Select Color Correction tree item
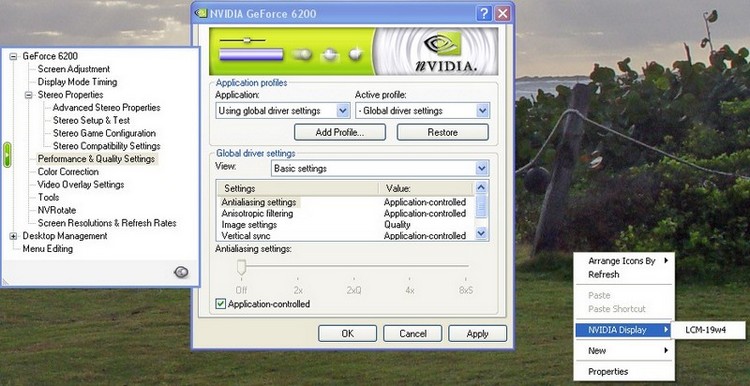The height and width of the screenshot is (386, 750). [68, 172]
